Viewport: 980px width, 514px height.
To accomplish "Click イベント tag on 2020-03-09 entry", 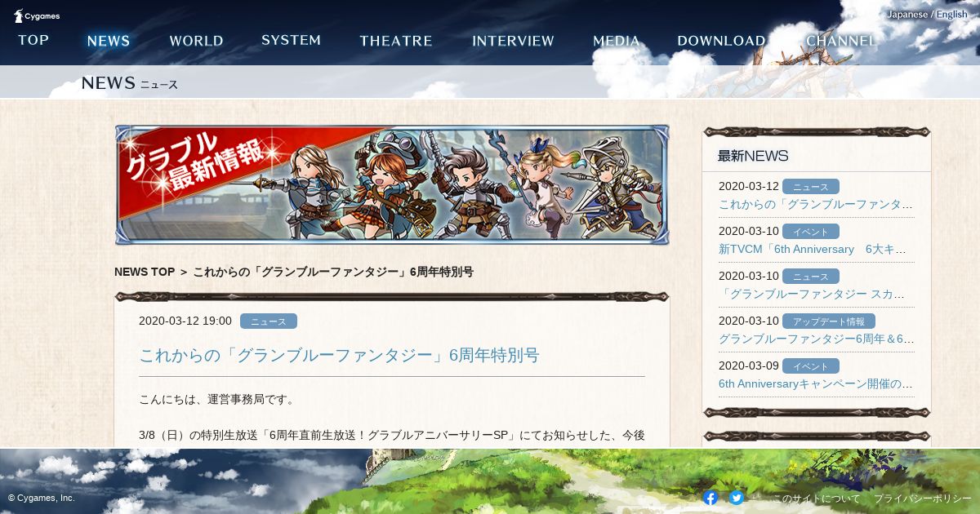I will click(811, 366).
